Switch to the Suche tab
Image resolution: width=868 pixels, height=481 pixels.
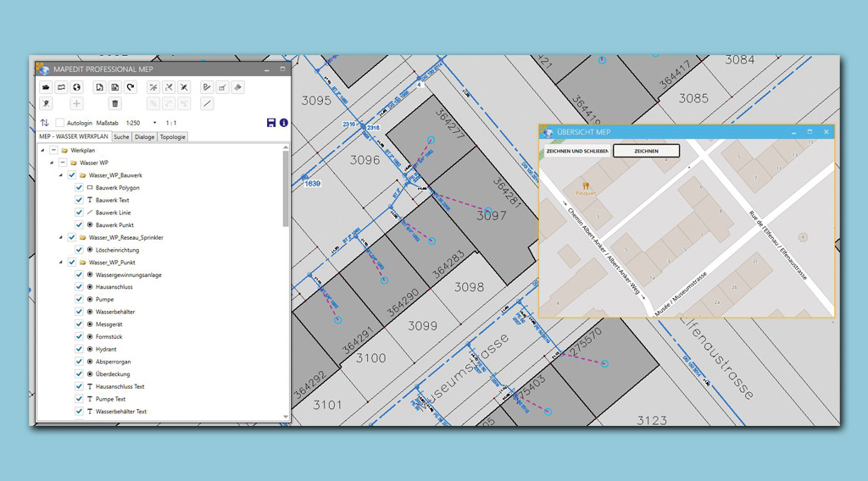(121, 136)
